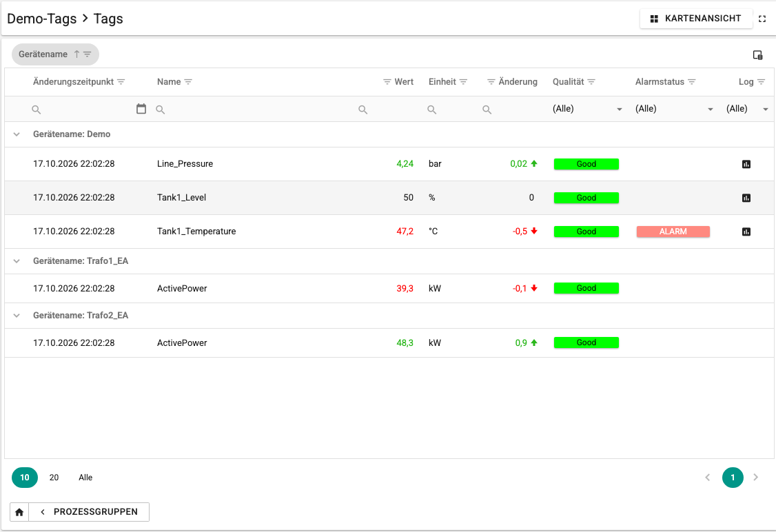Toggle fullscreen mode icon
Viewport: 776px width, 532px height.
click(x=762, y=19)
